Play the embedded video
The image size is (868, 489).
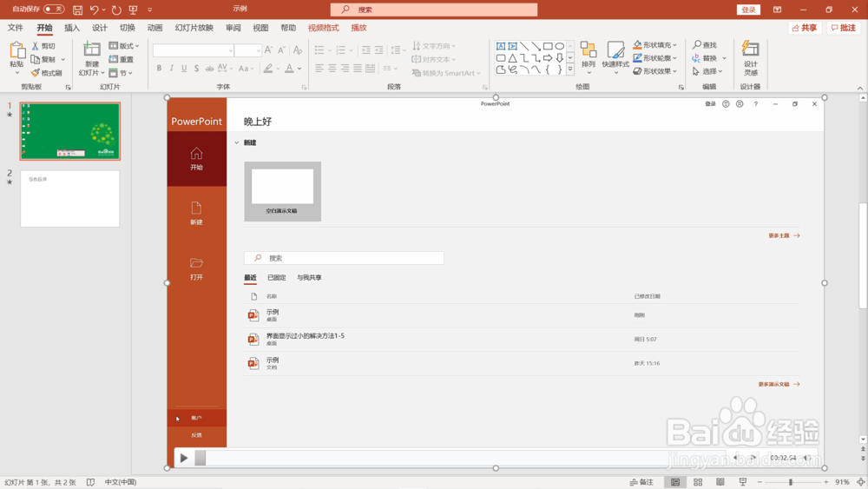(184, 458)
